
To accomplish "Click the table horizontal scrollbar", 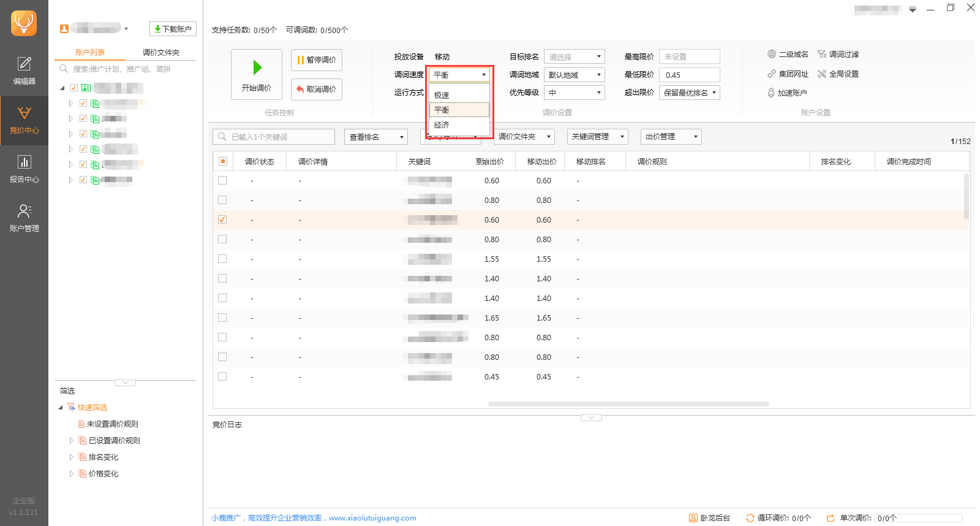I will (x=628, y=404).
